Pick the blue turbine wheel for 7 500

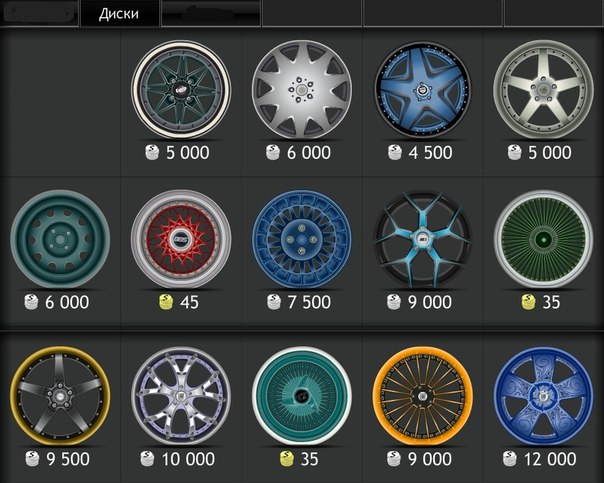(302, 239)
